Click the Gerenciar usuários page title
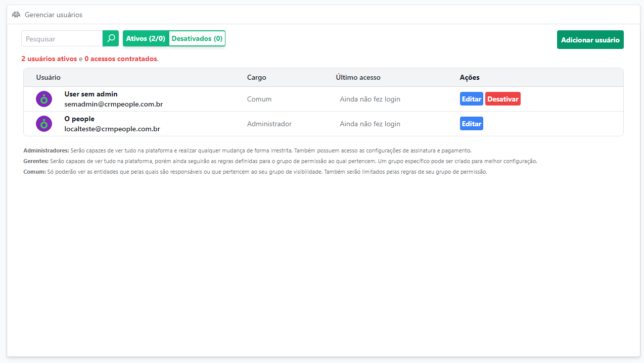Screen dimensions: 644x363 click(x=54, y=15)
